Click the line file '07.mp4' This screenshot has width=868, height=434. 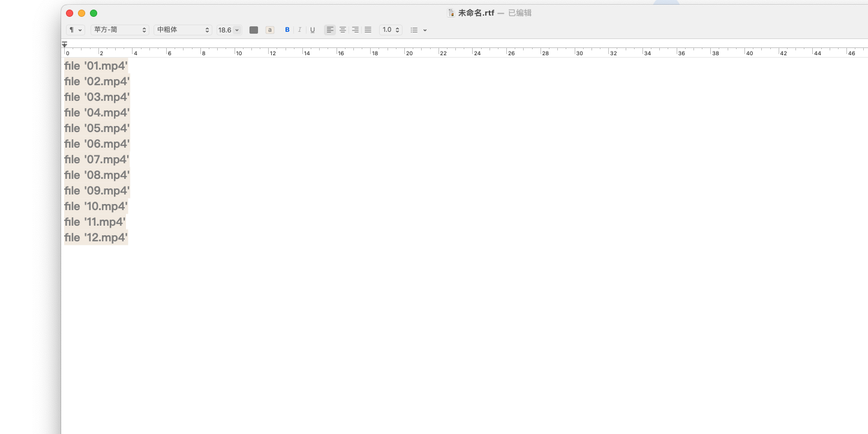(x=97, y=160)
